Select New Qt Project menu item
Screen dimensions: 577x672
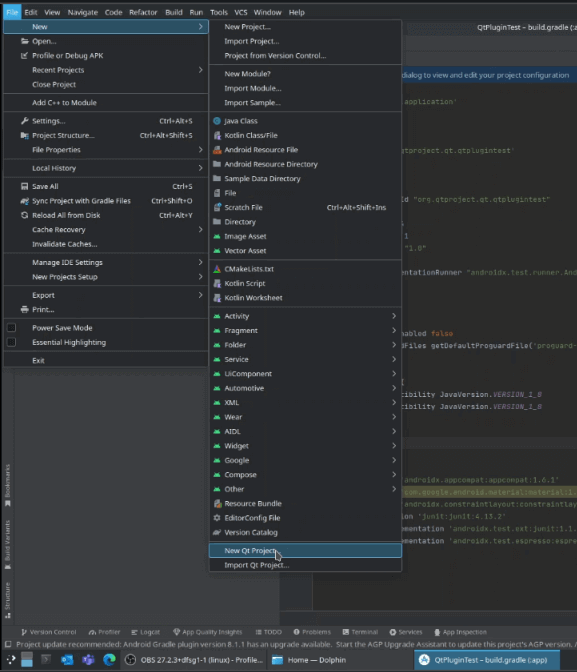click(305, 551)
